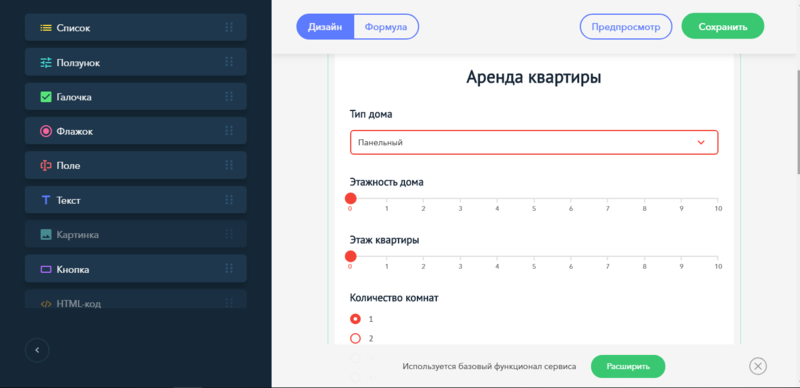Expand list via the red chevron arrow
Image resolution: width=800 pixels, height=388 pixels.
click(701, 142)
